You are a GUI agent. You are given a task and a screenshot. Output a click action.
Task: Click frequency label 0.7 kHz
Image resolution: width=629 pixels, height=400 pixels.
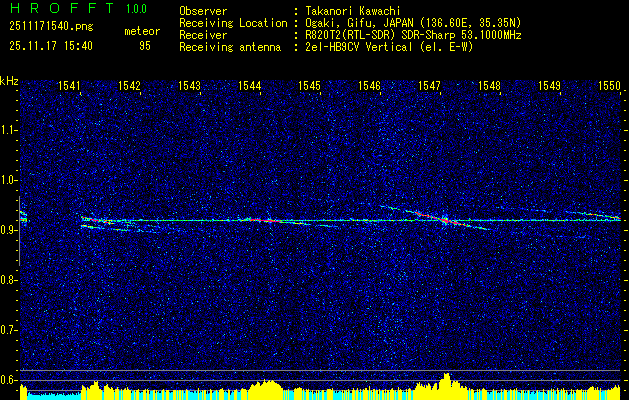tap(8, 330)
